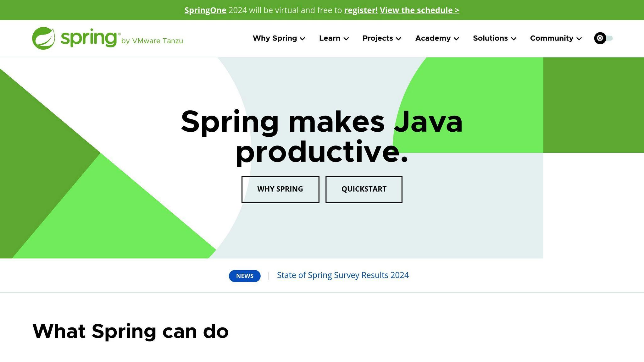The height and width of the screenshot is (362, 644).
Task: Click the spring wordmark text logo
Action: [x=89, y=38]
